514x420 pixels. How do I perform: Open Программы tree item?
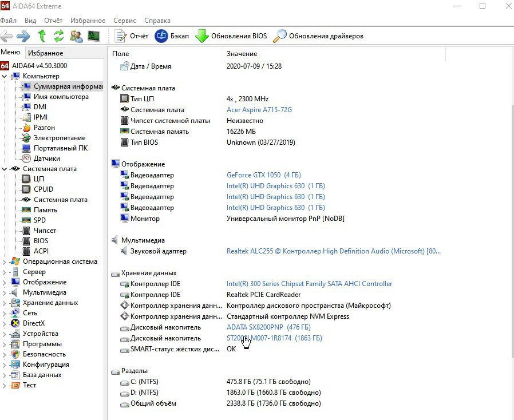pos(36,344)
